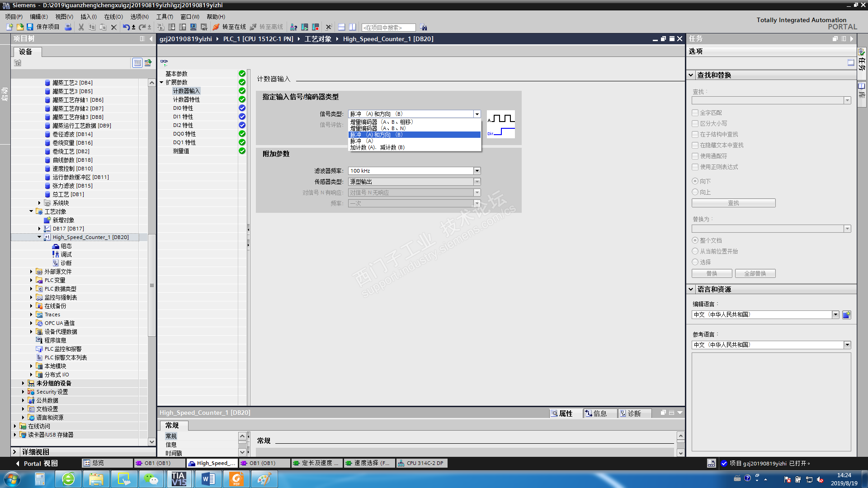Open the 选项(N) menu
Viewport: 868px width, 488px height.
(139, 17)
